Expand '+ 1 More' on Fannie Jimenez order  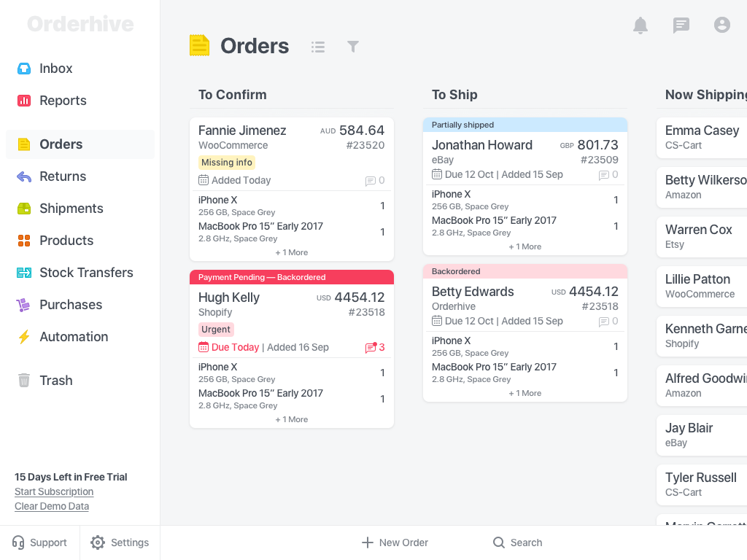point(292,252)
